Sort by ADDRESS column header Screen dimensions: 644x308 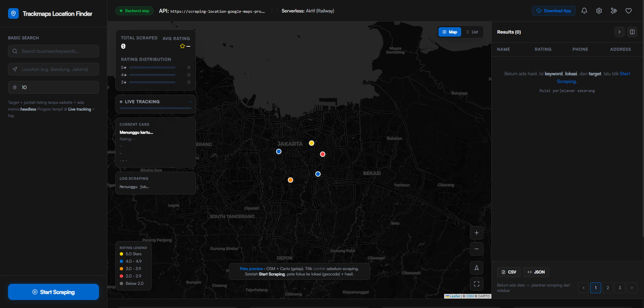[x=621, y=49]
